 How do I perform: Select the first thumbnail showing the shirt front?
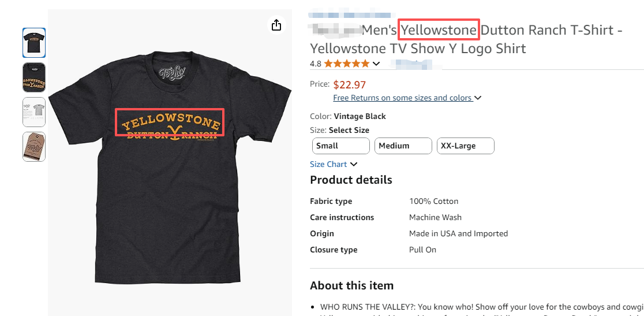(34, 43)
